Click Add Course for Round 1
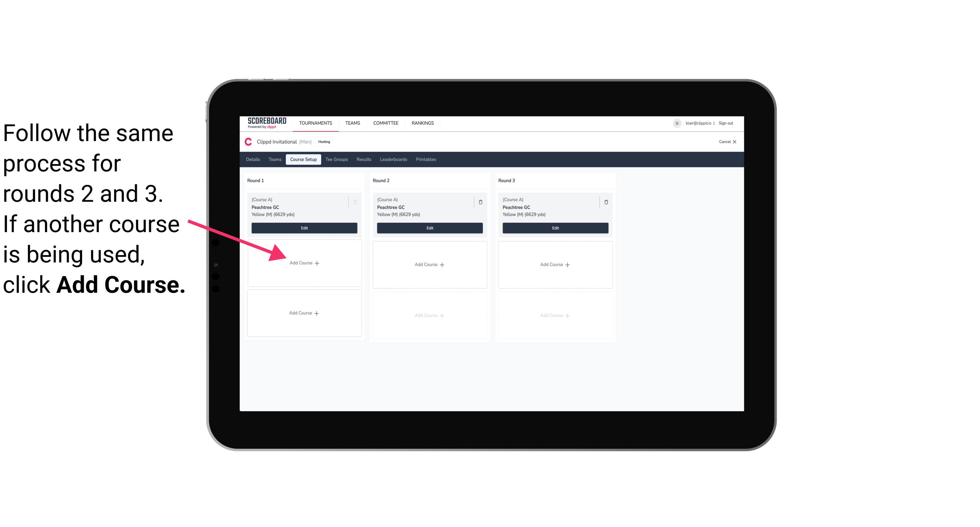This screenshot has height=527, width=980. (x=304, y=262)
